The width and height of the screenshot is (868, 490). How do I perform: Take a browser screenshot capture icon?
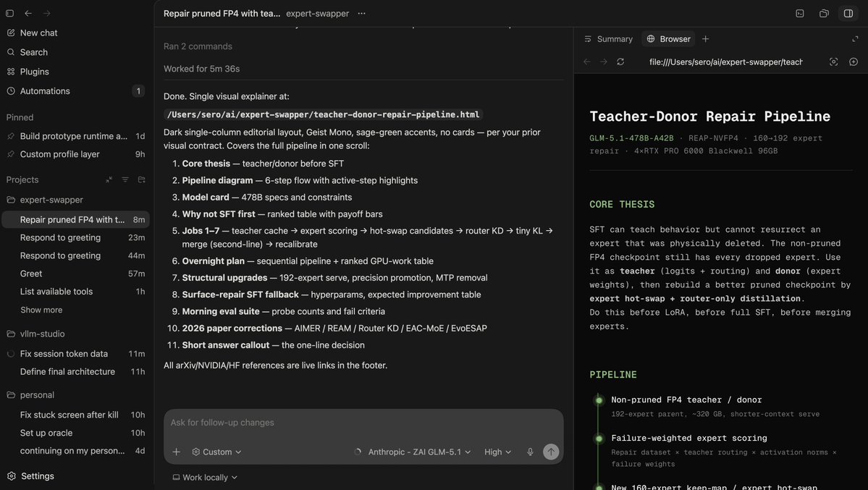833,62
